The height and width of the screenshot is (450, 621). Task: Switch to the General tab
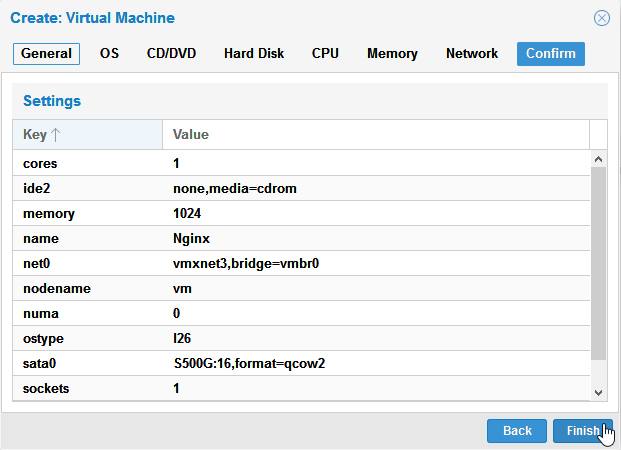tap(46, 54)
